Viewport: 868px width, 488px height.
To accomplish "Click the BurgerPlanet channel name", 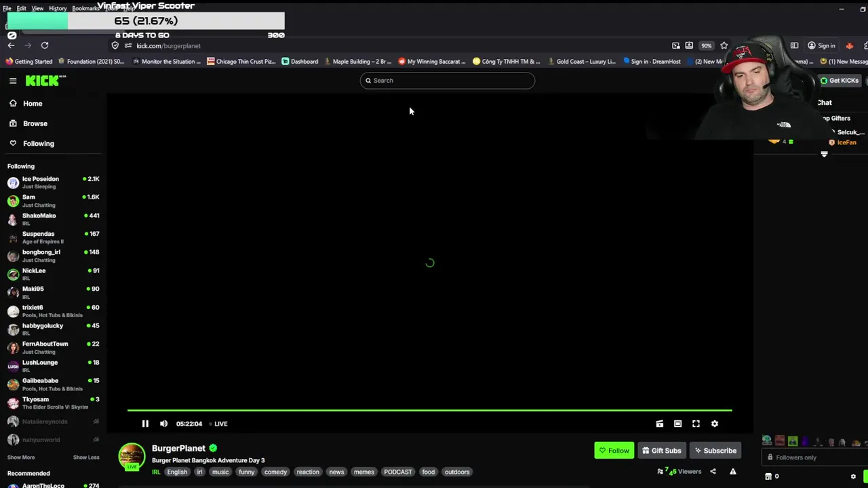I will tap(178, 448).
